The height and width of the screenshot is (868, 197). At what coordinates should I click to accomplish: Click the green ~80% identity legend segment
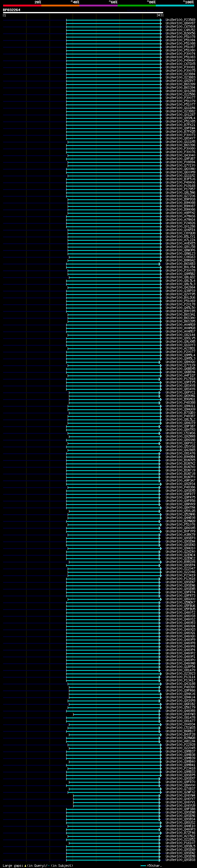pos(136,6)
